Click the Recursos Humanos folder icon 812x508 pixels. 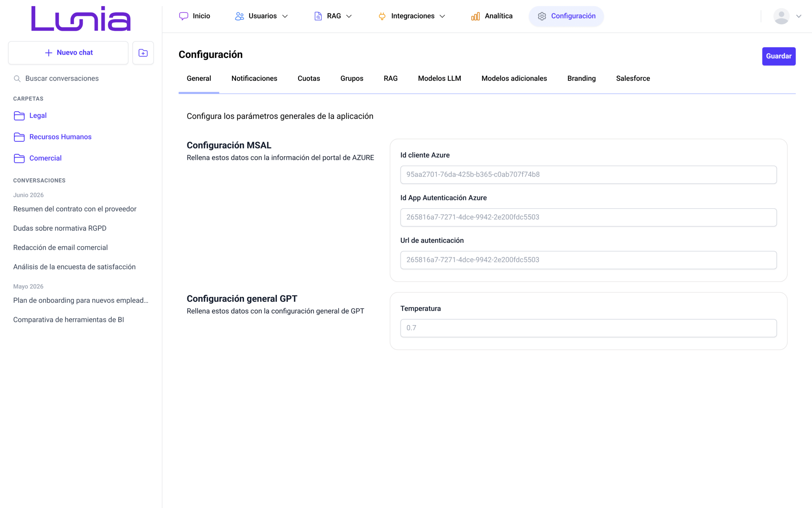19,137
